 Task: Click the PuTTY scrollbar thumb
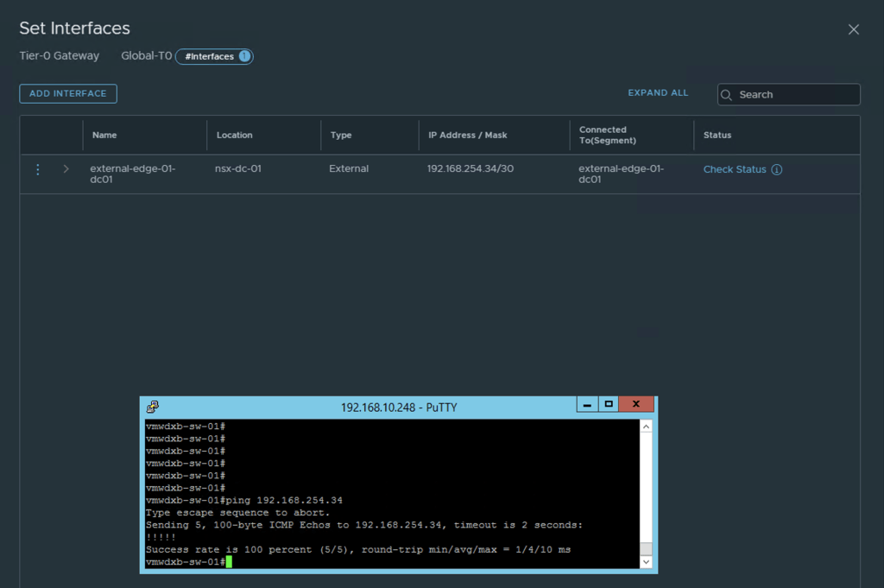coord(646,549)
